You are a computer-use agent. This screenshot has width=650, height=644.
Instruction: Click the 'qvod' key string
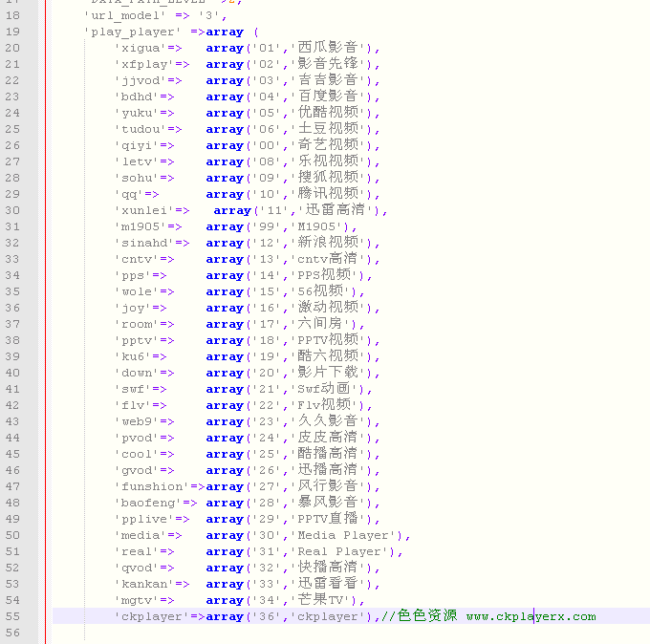pyautogui.click(x=137, y=568)
